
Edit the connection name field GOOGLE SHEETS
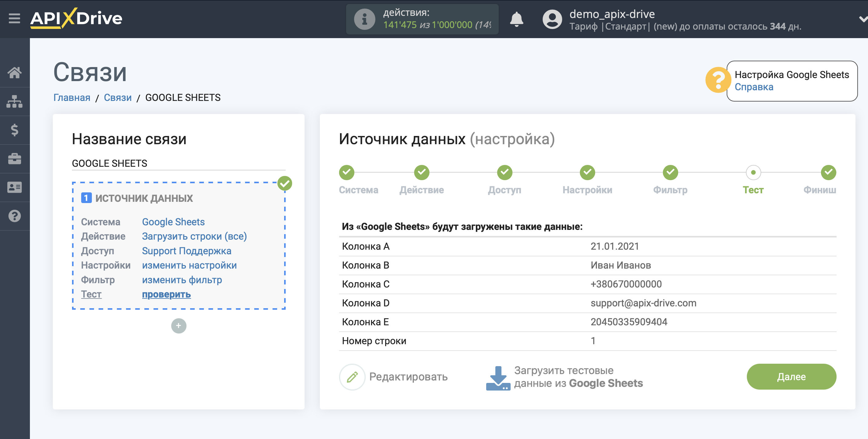point(179,163)
